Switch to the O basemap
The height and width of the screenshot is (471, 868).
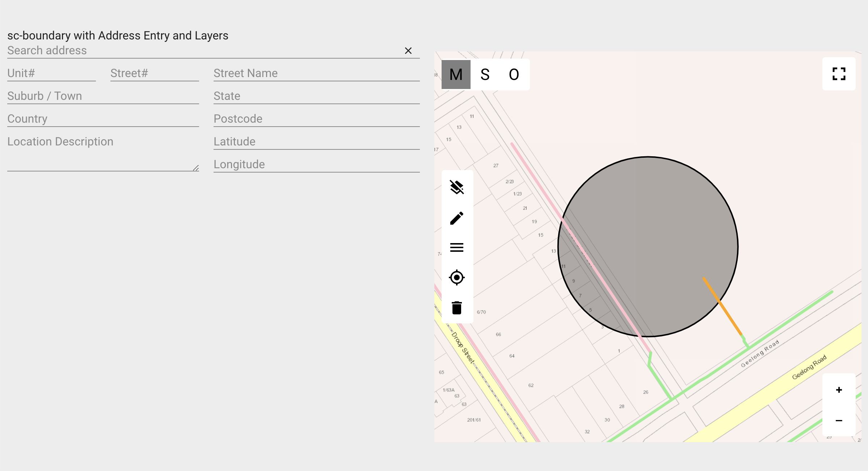(514, 75)
